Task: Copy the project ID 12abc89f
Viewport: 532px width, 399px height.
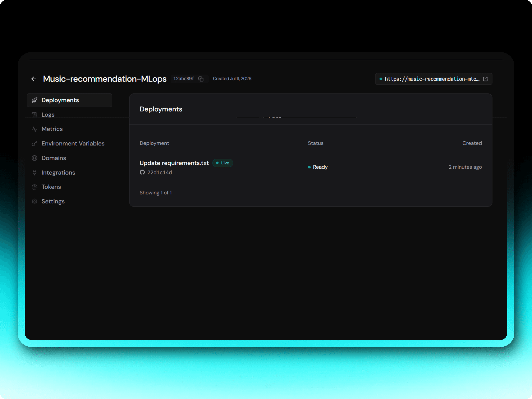Action: tap(201, 79)
